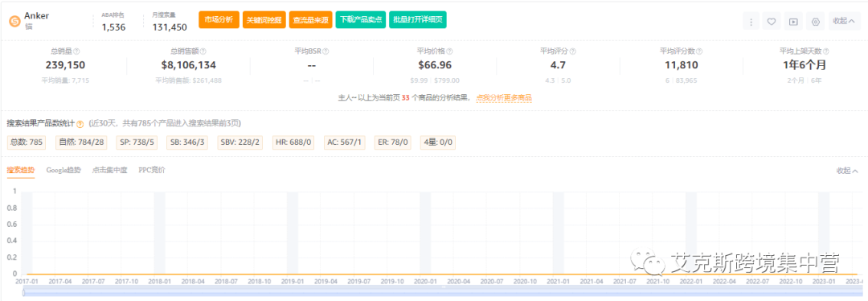
Task: Click the orange Anker logo icon
Action: (x=14, y=21)
